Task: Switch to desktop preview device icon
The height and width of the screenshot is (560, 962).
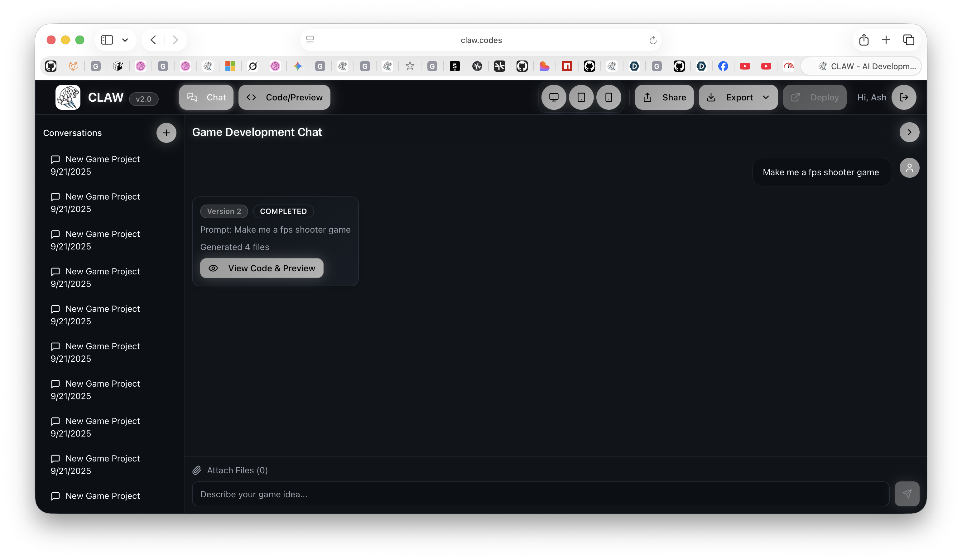Action: [x=554, y=97]
